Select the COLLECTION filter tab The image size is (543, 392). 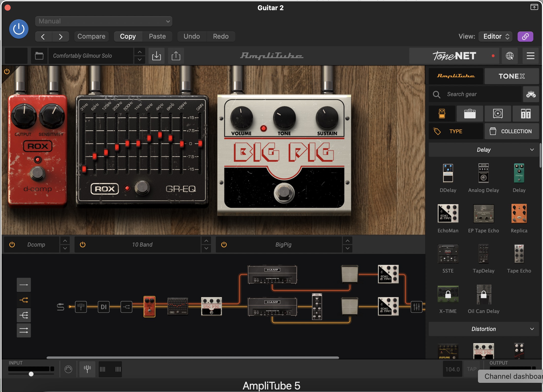pos(512,131)
